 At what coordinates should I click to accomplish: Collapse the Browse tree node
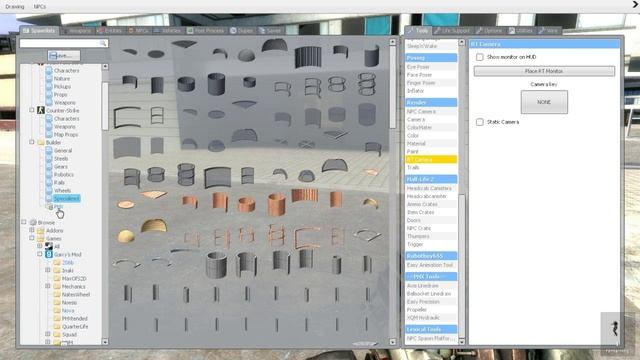point(24,222)
